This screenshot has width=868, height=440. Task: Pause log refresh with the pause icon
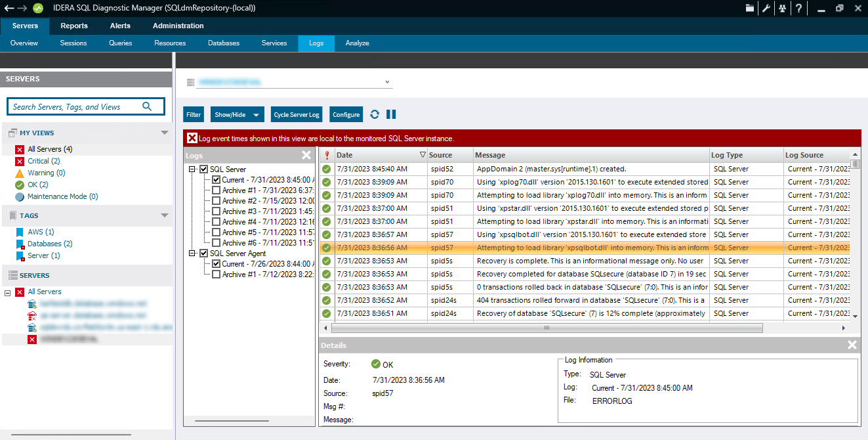391,114
